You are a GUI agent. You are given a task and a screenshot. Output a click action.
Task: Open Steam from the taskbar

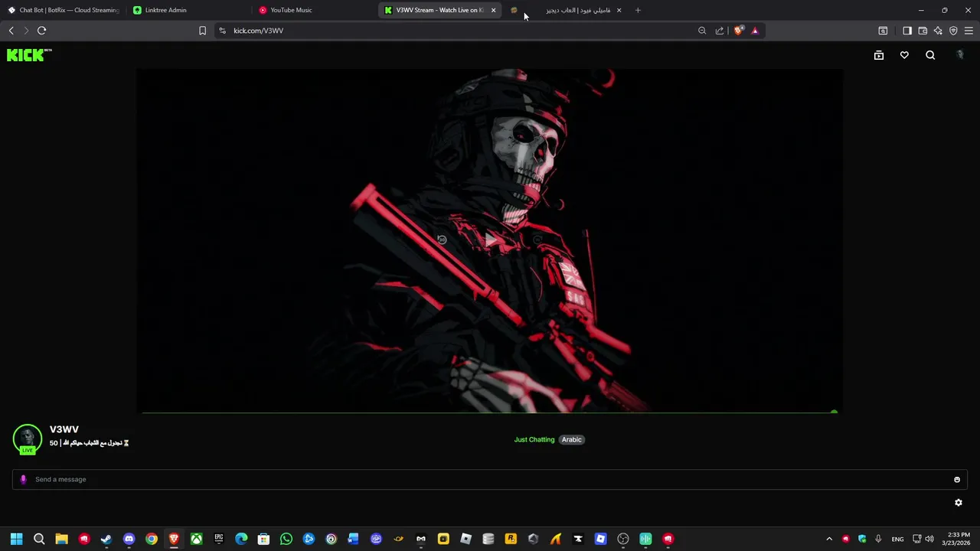coord(106,539)
